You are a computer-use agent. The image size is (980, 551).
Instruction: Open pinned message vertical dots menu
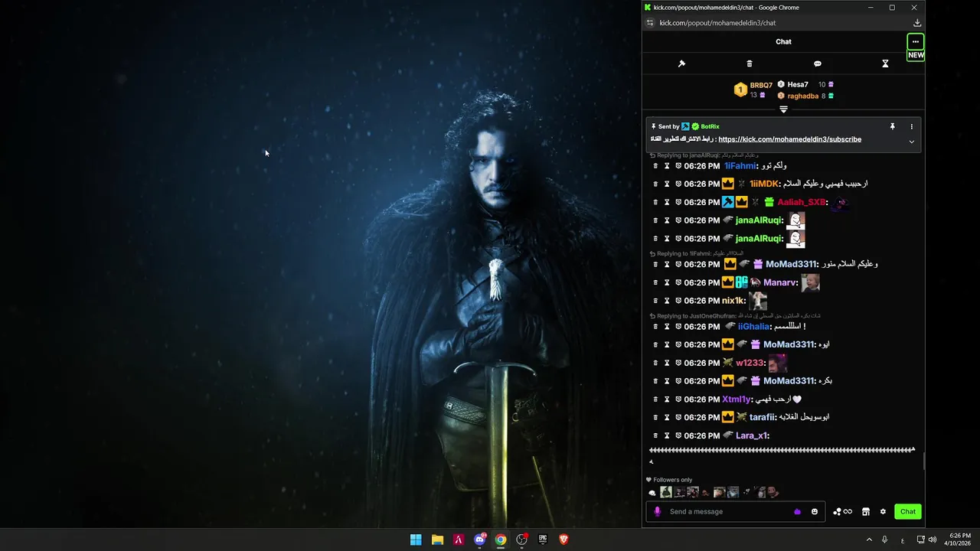pyautogui.click(x=911, y=126)
